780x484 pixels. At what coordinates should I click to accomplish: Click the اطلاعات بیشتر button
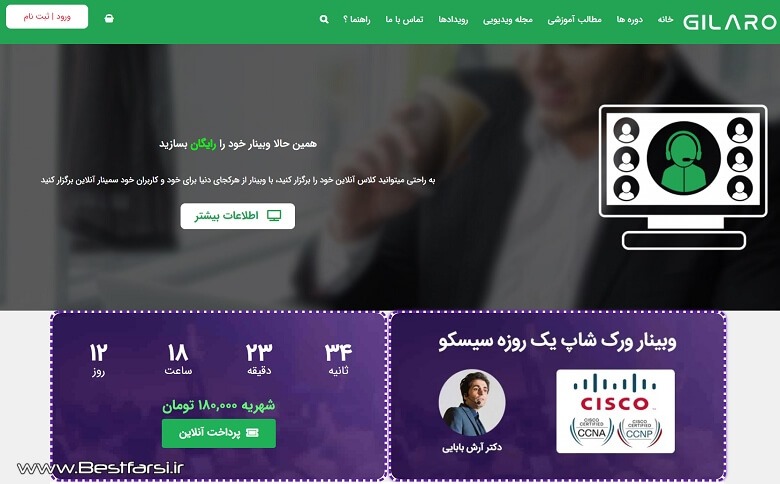click(x=238, y=216)
